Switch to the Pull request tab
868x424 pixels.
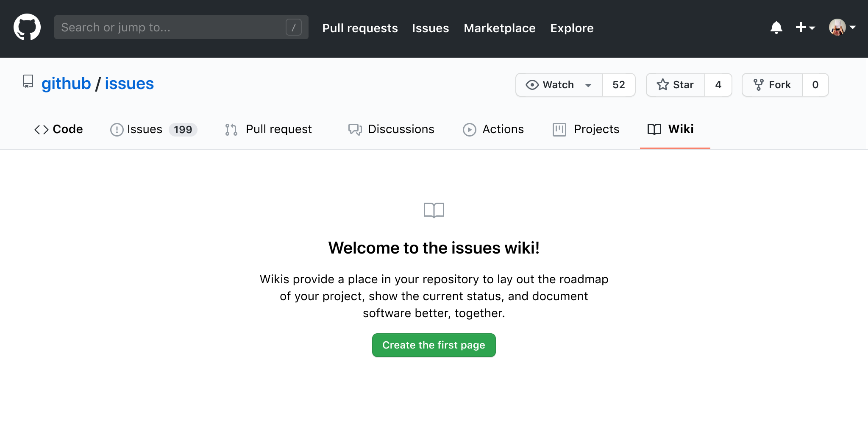[x=269, y=129]
